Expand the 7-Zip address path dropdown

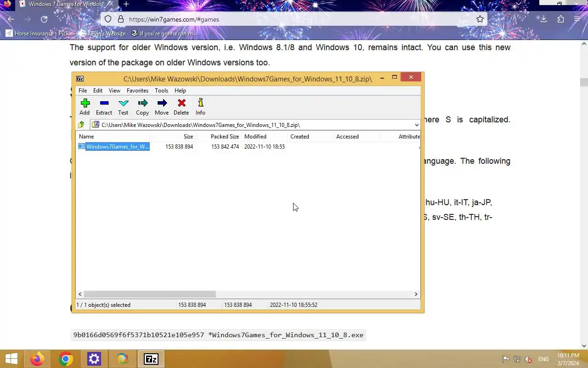[x=416, y=125]
